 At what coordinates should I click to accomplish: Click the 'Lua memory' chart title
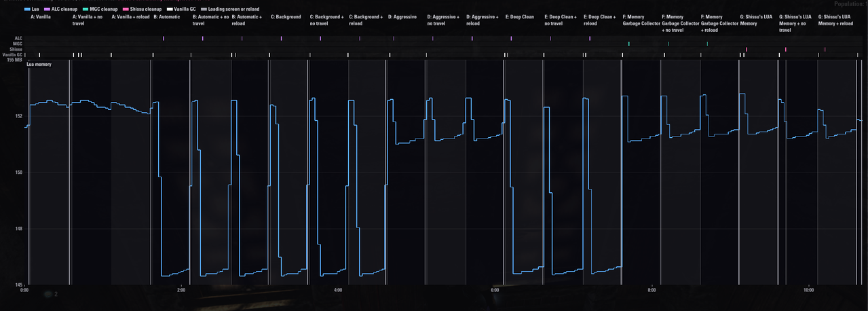pyautogui.click(x=39, y=64)
